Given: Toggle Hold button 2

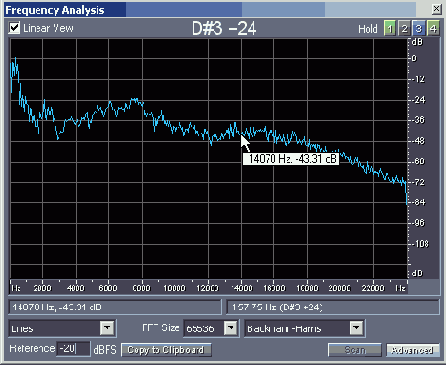Looking at the screenshot, I should click(404, 29).
